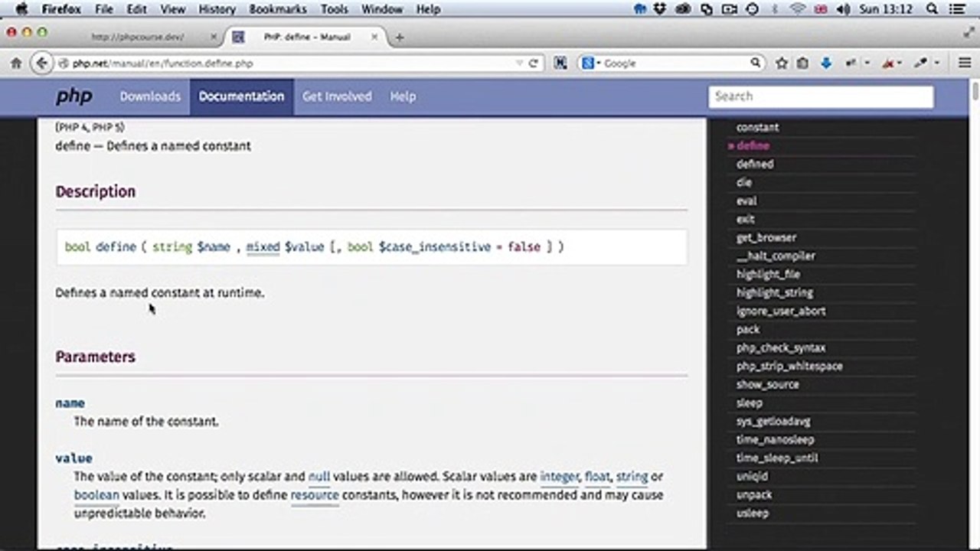The width and height of the screenshot is (980, 551).
Task: Open eval in the sidebar list
Action: [746, 201]
